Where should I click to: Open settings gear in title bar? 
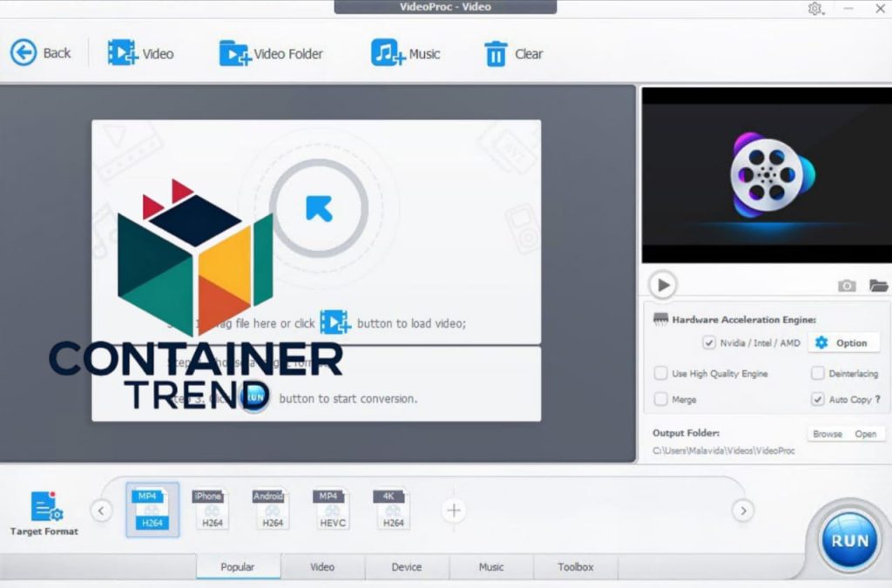[x=815, y=9]
